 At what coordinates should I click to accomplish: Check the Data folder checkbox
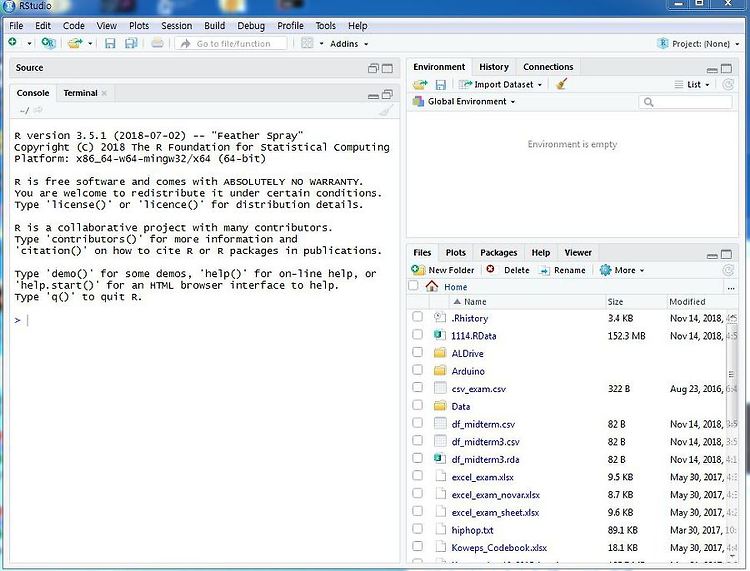[418, 405]
